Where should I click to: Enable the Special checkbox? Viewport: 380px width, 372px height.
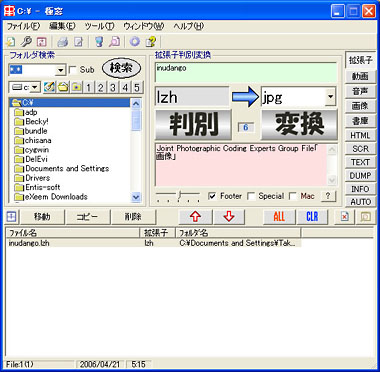[x=252, y=196]
